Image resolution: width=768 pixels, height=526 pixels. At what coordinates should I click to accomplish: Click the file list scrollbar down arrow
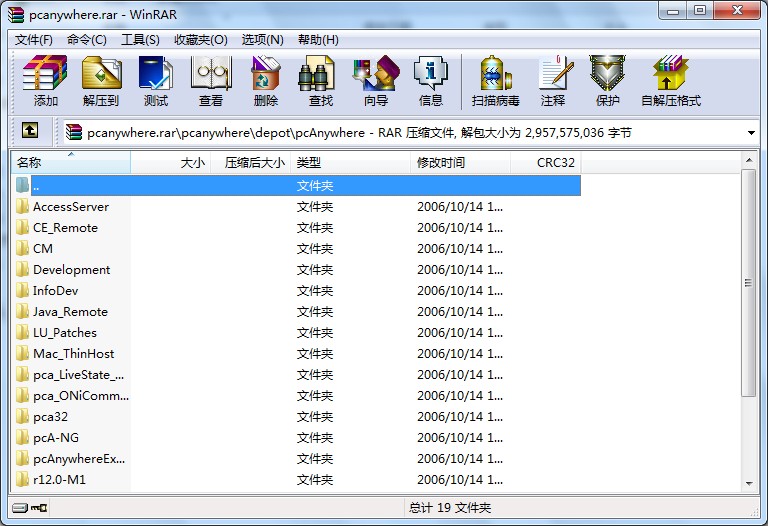click(748, 484)
